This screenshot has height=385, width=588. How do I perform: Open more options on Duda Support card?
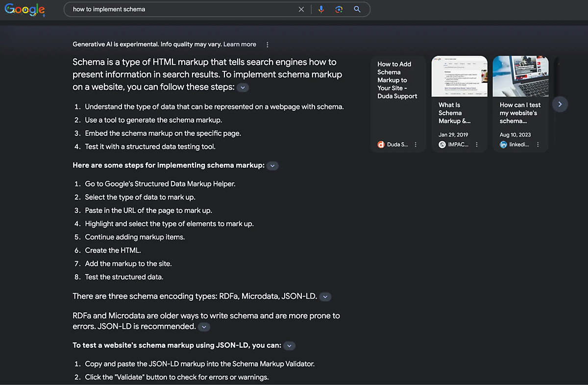(416, 145)
